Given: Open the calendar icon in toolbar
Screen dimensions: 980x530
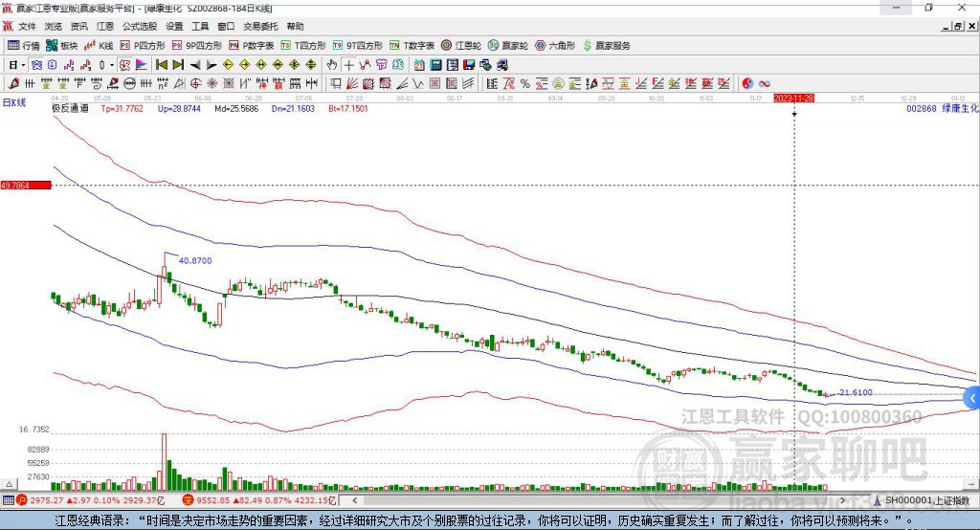Looking at the screenshot, I should tap(419, 65).
